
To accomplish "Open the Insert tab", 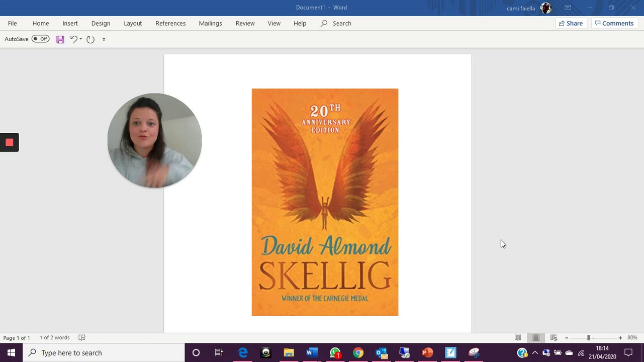I will click(70, 23).
